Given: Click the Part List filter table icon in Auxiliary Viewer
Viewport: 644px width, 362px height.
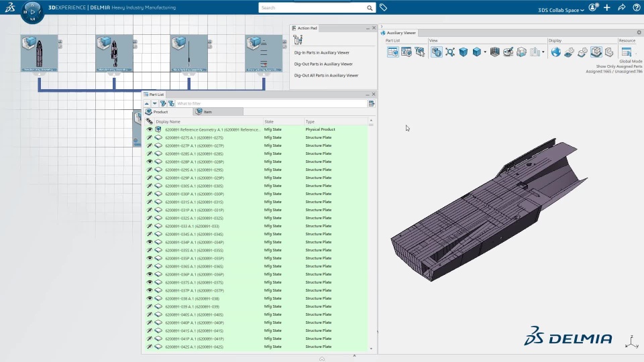Looking at the screenshot, I should coord(407,52).
